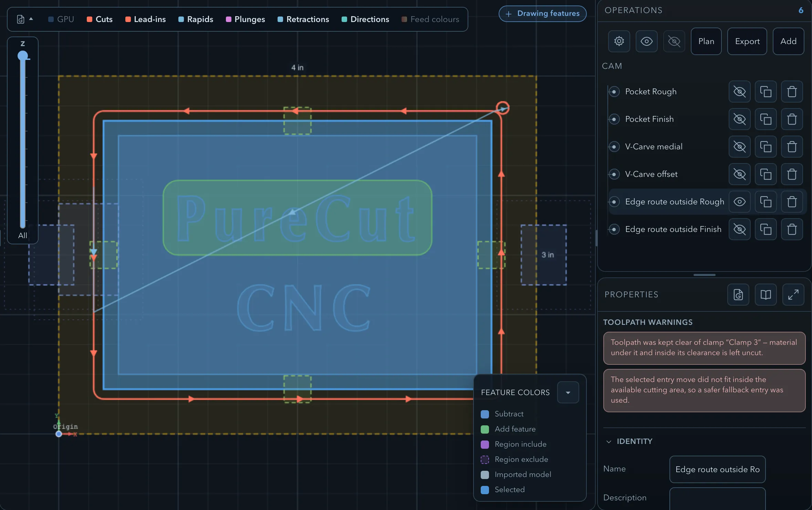Delete Edge route outside Finish operation

[x=792, y=229]
